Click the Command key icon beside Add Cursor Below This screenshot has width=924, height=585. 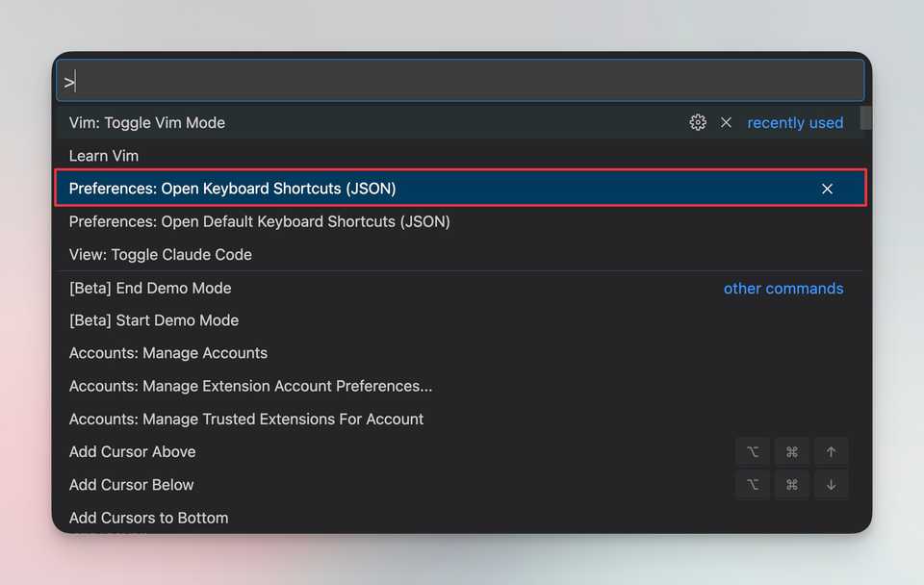(791, 485)
